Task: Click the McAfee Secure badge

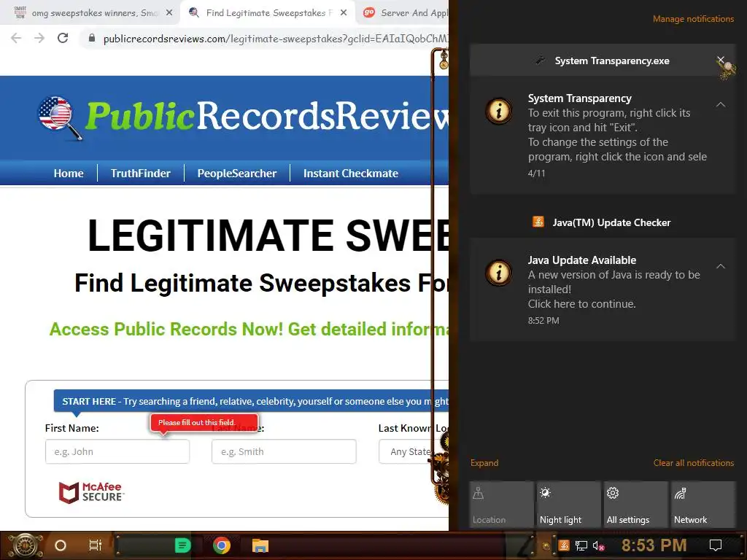Action: [x=90, y=492]
